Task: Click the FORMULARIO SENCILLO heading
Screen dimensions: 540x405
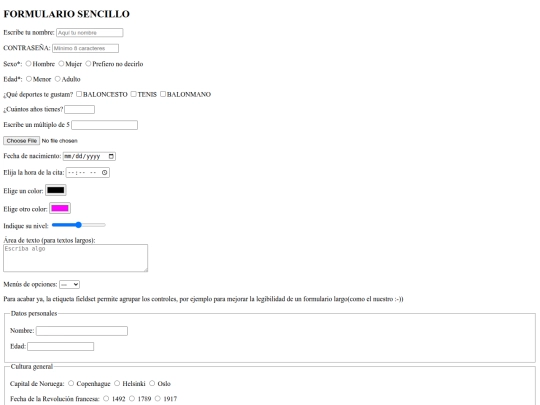Action: (66, 14)
